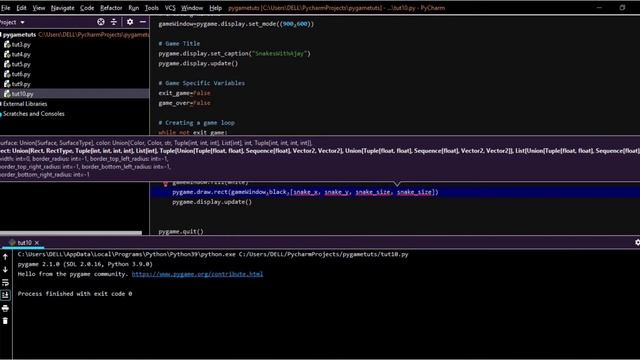Screen dimensions: 640x360
Task: Open tut9.py in the project tree
Action: point(21,84)
